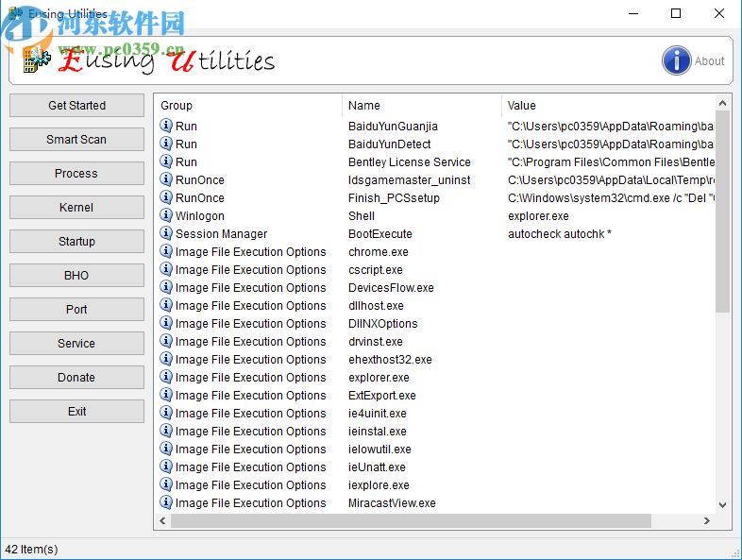
Task: Click the horizontal scrollbar right arrow
Action: click(x=707, y=520)
